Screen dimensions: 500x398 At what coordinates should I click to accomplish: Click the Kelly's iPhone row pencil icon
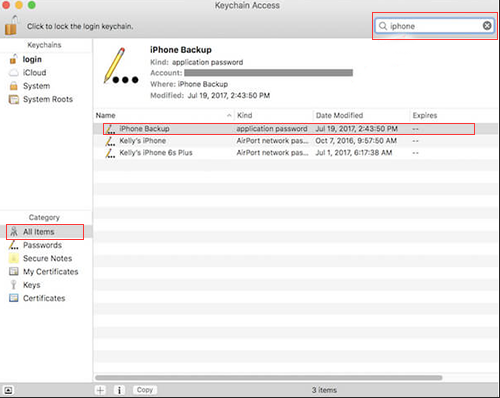[110, 141]
